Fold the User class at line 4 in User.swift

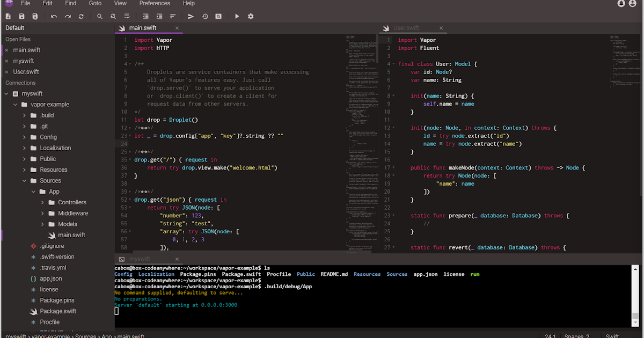click(393, 64)
